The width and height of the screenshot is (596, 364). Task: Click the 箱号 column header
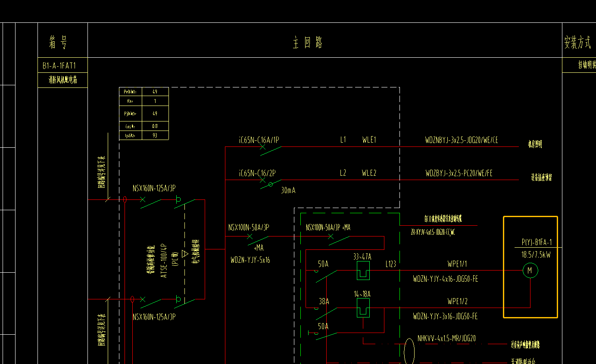[x=58, y=42]
